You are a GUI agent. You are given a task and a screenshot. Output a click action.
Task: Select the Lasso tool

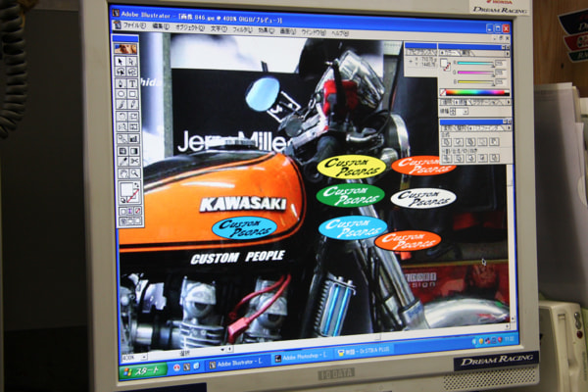(132, 72)
